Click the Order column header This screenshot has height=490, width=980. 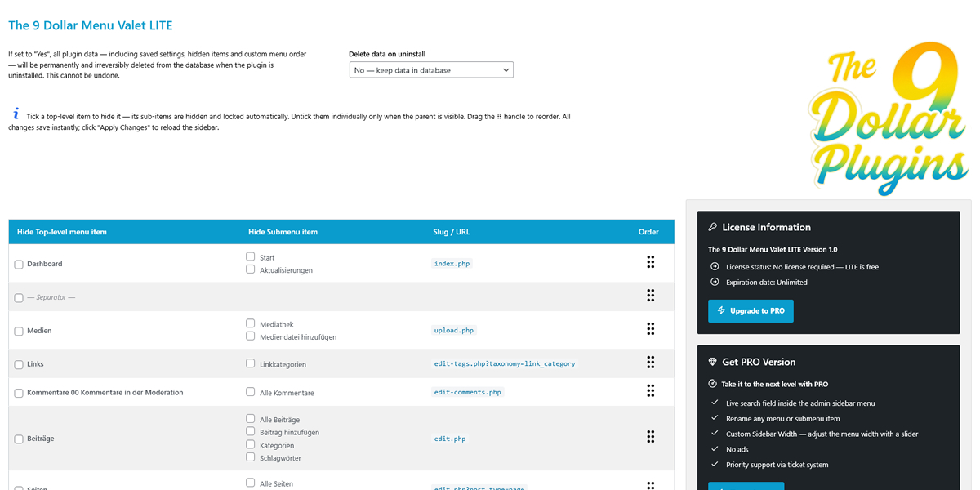click(648, 232)
